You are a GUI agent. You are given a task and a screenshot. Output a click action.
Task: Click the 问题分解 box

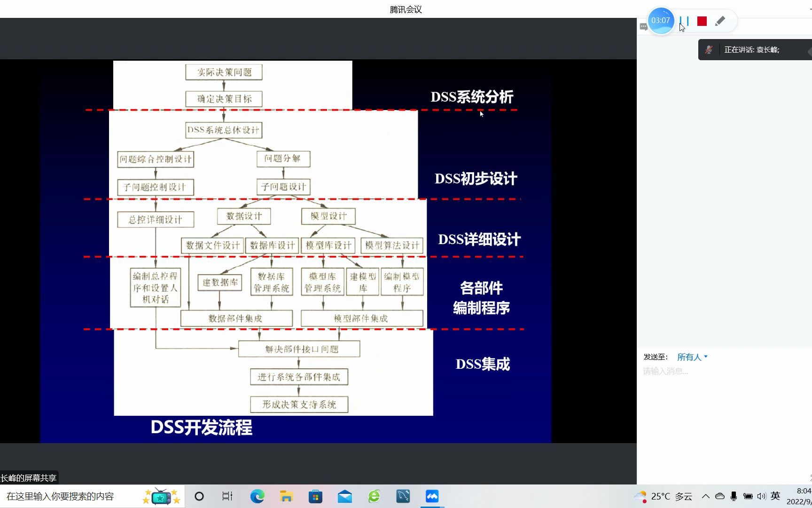pyautogui.click(x=283, y=159)
